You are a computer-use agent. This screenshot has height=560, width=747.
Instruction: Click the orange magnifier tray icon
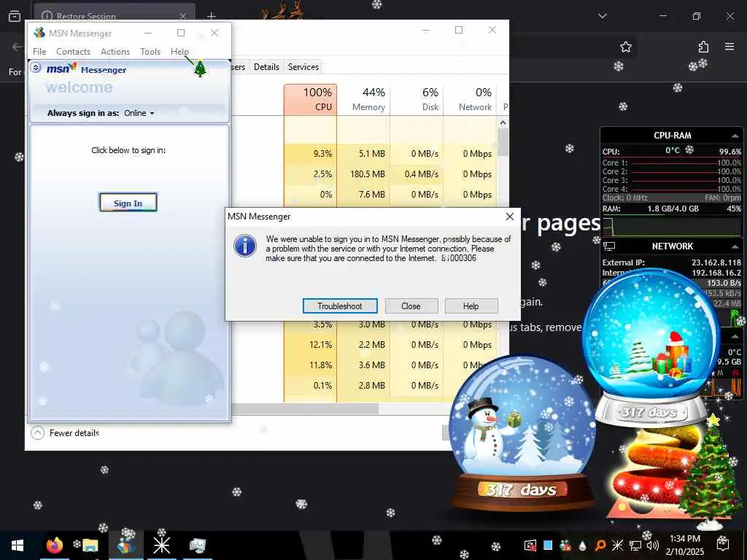point(600,545)
